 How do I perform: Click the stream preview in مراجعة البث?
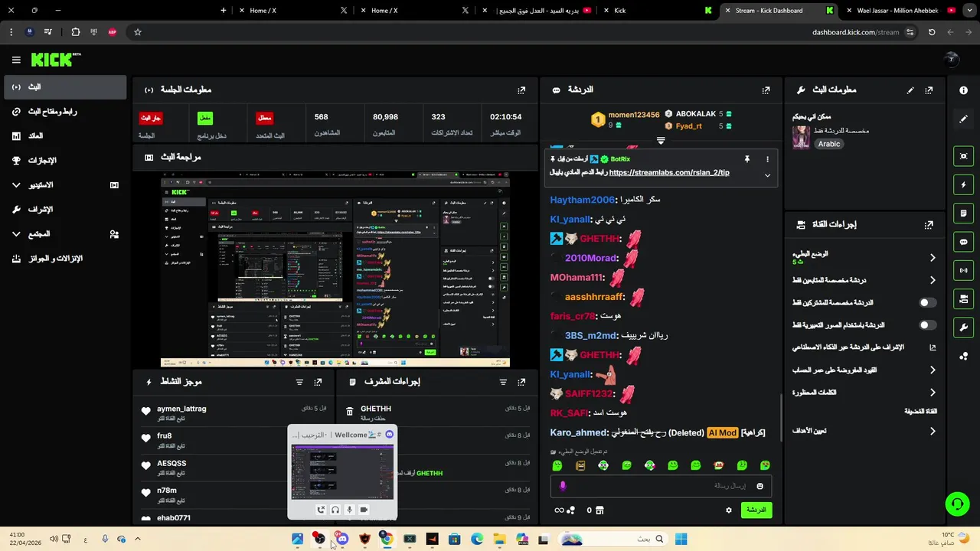pyautogui.click(x=335, y=269)
